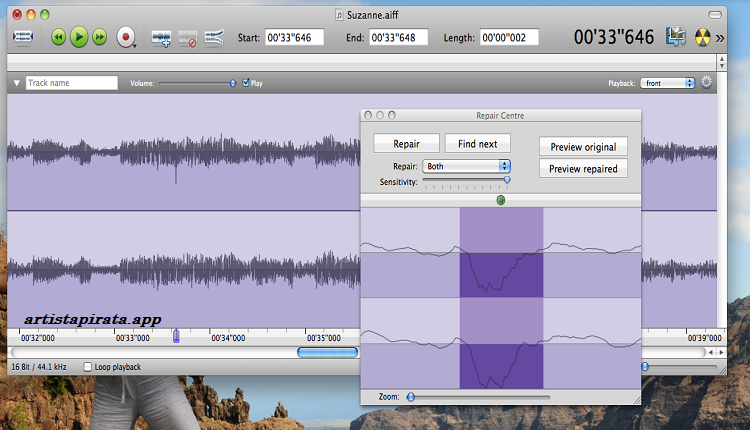The width and height of the screenshot is (750, 430).
Task: Click the rewind button in toolbar
Action: pos(58,37)
